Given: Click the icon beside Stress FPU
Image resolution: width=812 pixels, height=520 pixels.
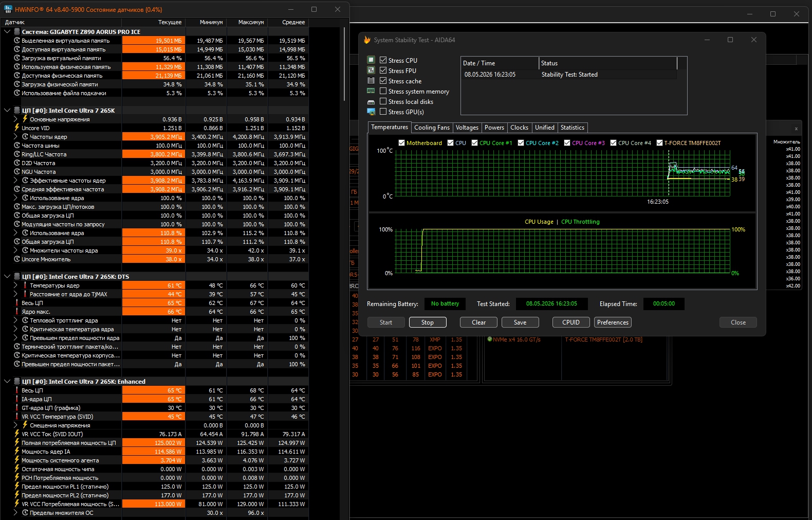Looking at the screenshot, I should pyautogui.click(x=371, y=70).
